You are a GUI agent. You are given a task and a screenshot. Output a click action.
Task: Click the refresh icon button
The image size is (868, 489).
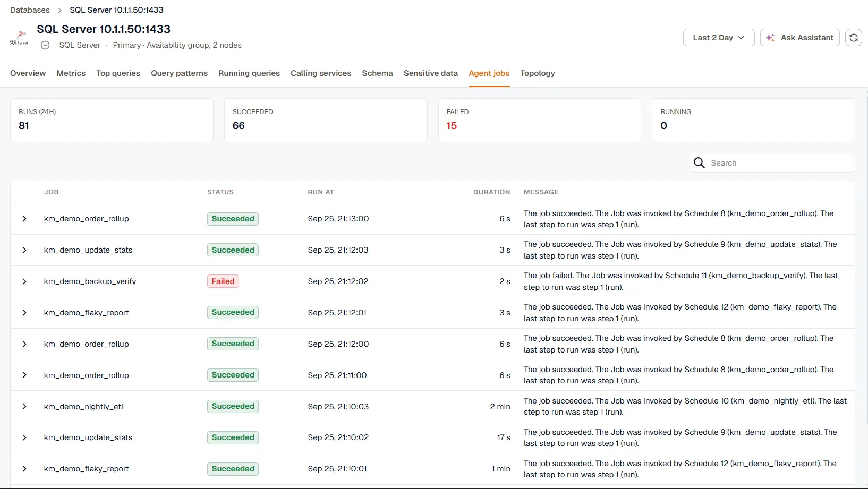point(853,38)
